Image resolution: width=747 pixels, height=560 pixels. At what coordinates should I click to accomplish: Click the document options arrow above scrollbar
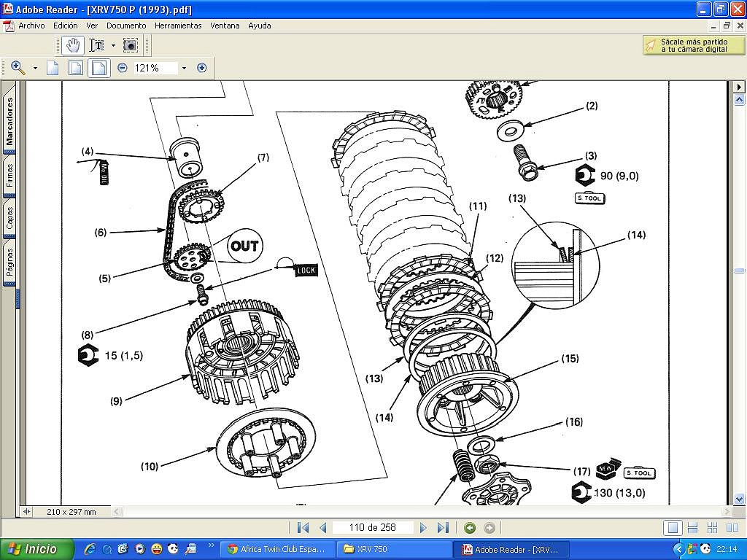coord(740,87)
